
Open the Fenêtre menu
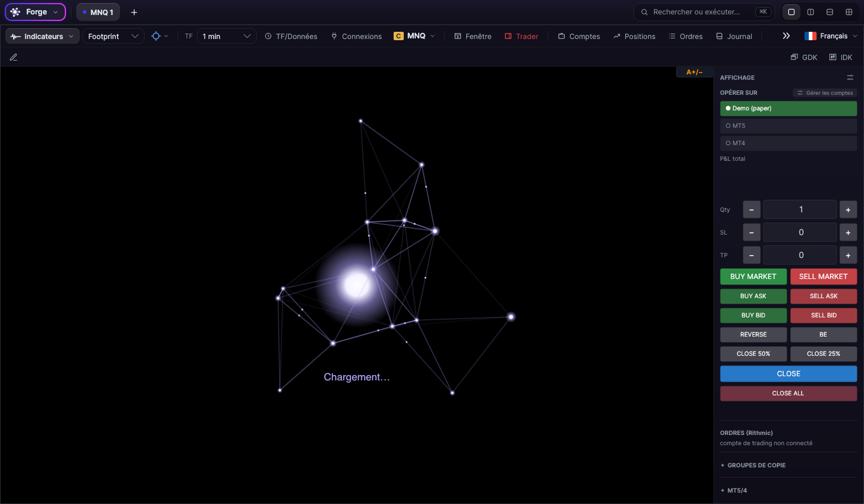click(x=473, y=36)
